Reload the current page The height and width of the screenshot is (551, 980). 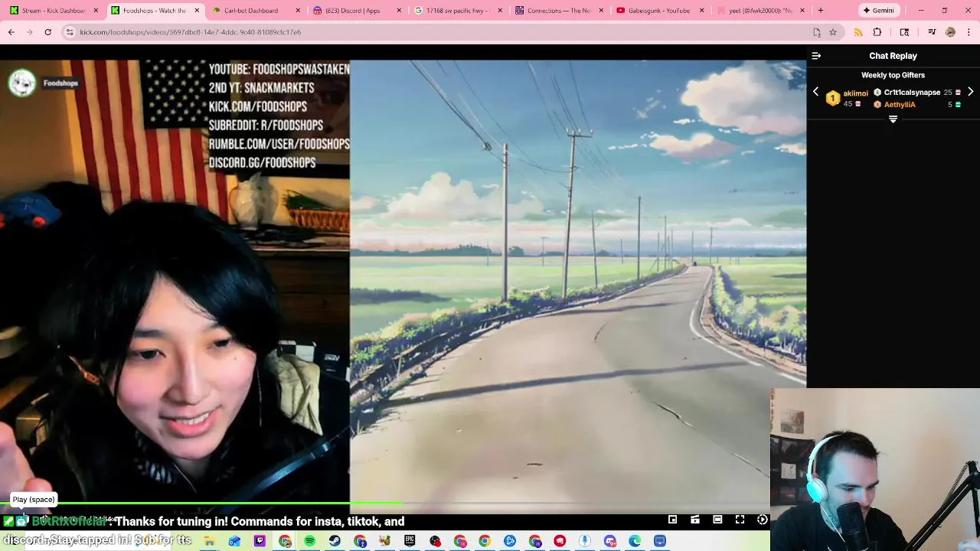tap(47, 32)
